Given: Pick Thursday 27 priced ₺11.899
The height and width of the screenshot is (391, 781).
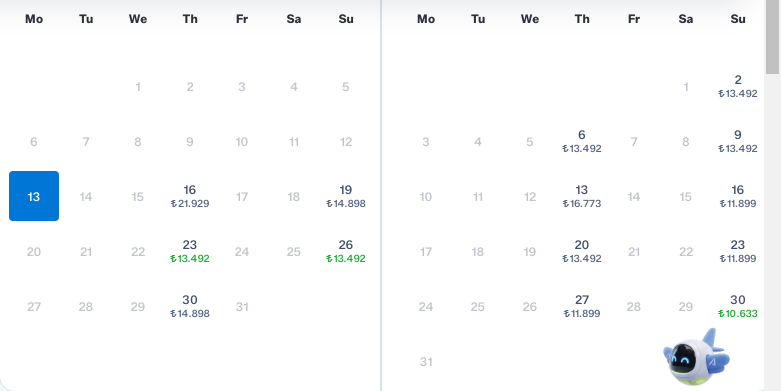Looking at the screenshot, I should [x=582, y=306].
